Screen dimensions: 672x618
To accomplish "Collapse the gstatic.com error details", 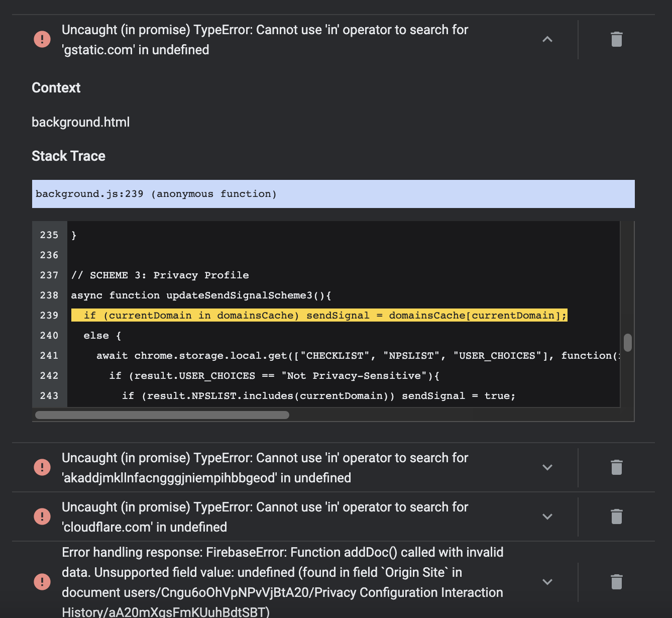I will click(547, 39).
